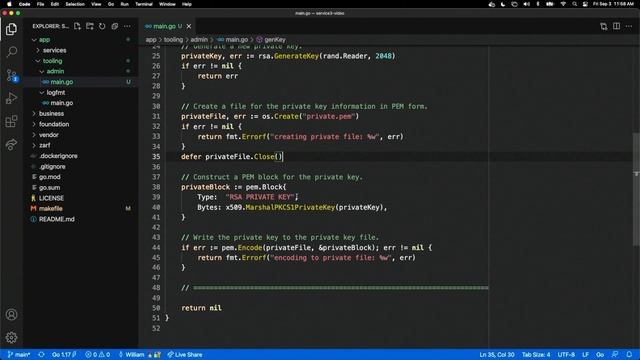The image size is (640, 360).
Task: Synchronize changes from status bar
Action: point(41,355)
